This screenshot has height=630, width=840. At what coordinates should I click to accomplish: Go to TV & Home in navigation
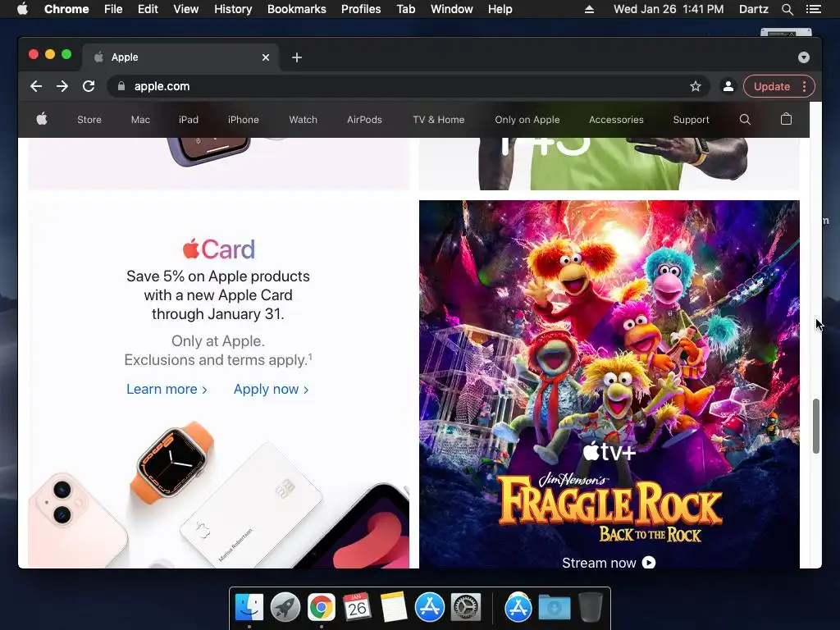click(x=439, y=120)
